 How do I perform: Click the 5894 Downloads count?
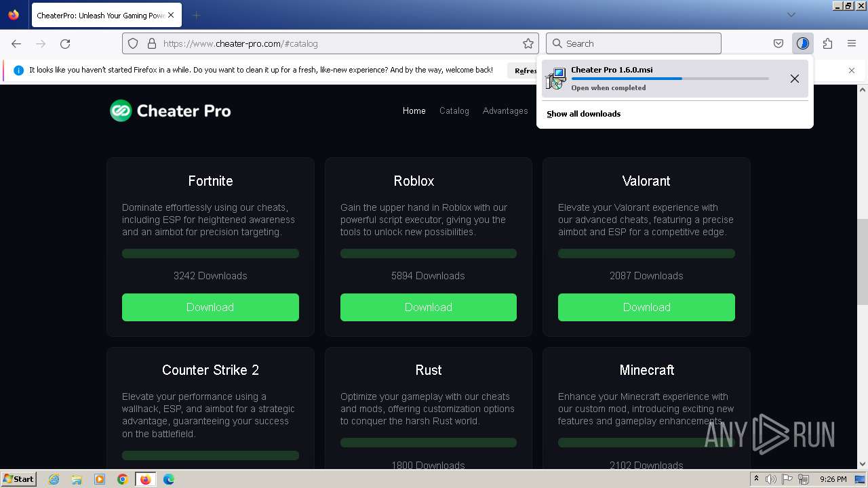[x=428, y=276]
